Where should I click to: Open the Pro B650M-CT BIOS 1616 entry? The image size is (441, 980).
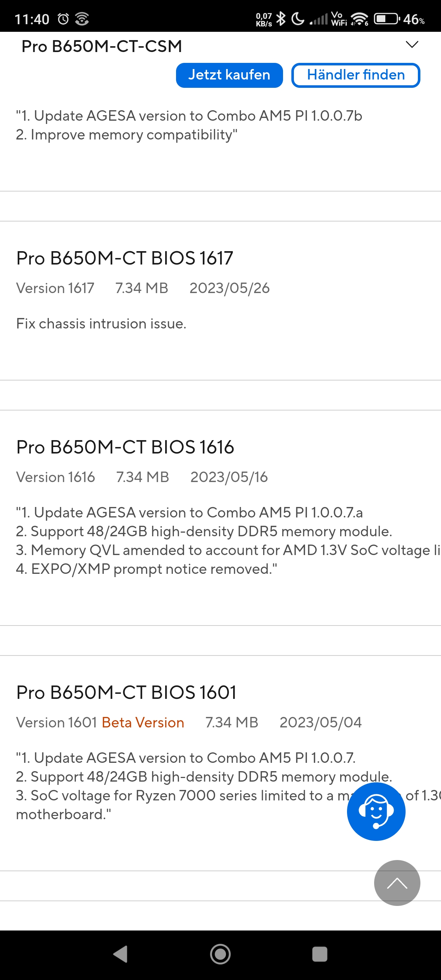pos(125,447)
